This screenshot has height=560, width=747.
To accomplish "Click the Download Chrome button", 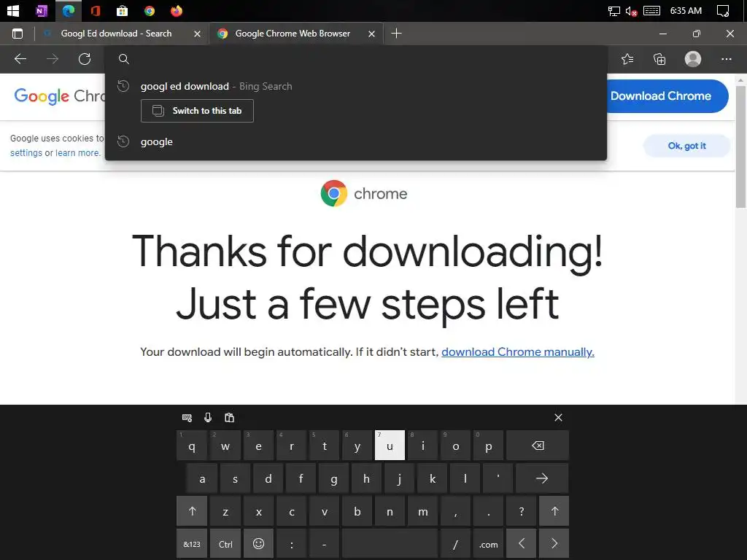I will point(665,96).
